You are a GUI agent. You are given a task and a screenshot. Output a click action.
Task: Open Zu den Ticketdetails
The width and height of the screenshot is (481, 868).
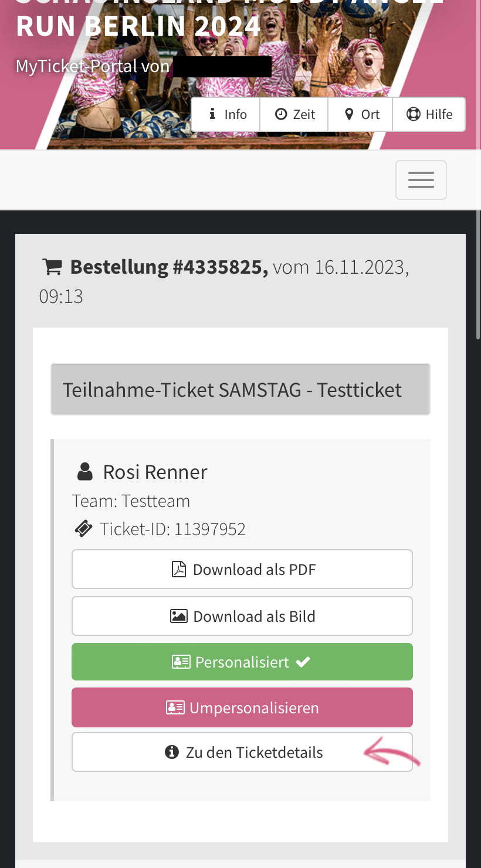coord(242,751)
